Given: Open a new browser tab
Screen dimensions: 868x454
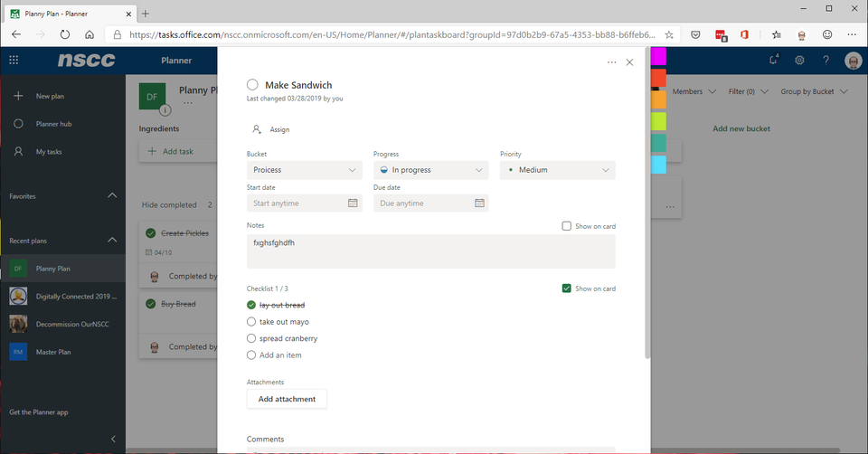Looking at the screenshot, I should [x=146, y=14].
